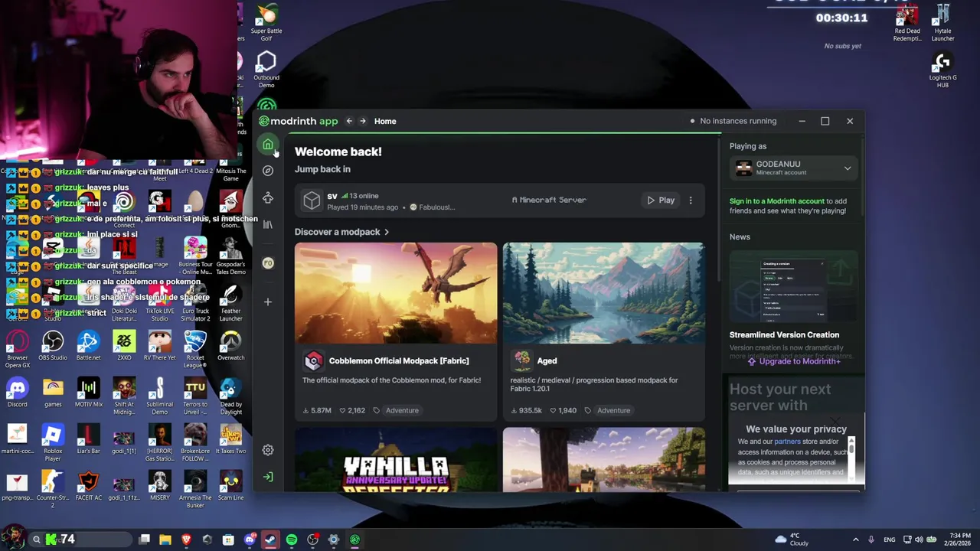Open Cobblemon modpack dragon thumbnail
980x551 pixels.
(x=396, y=293)
